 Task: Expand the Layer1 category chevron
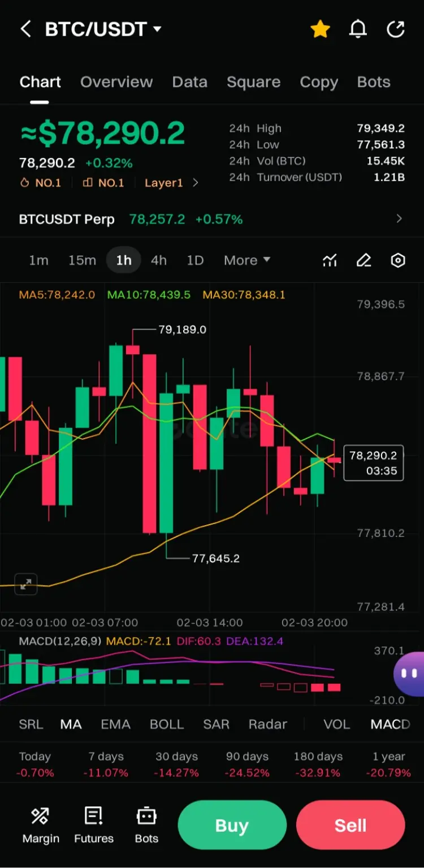click(x=196, y=183)
